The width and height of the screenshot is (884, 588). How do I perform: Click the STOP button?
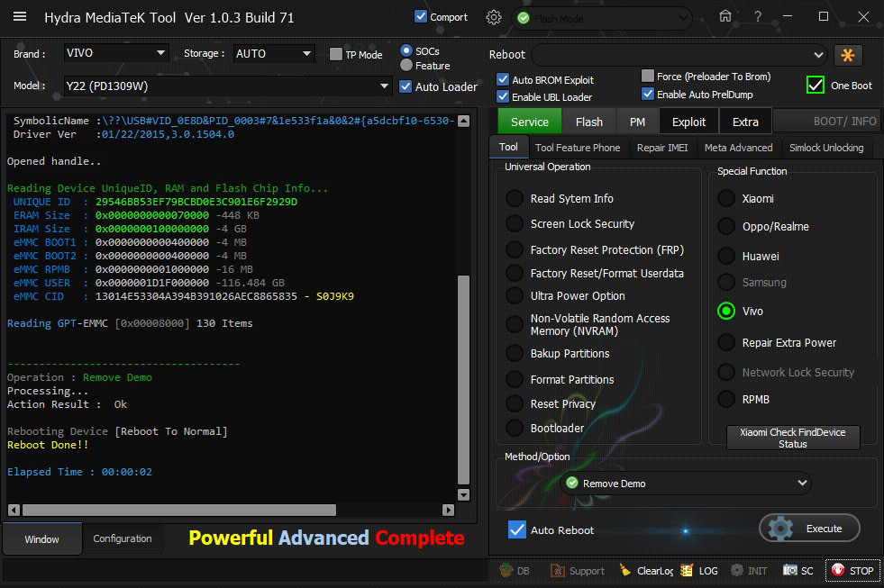tap(852, 571)
